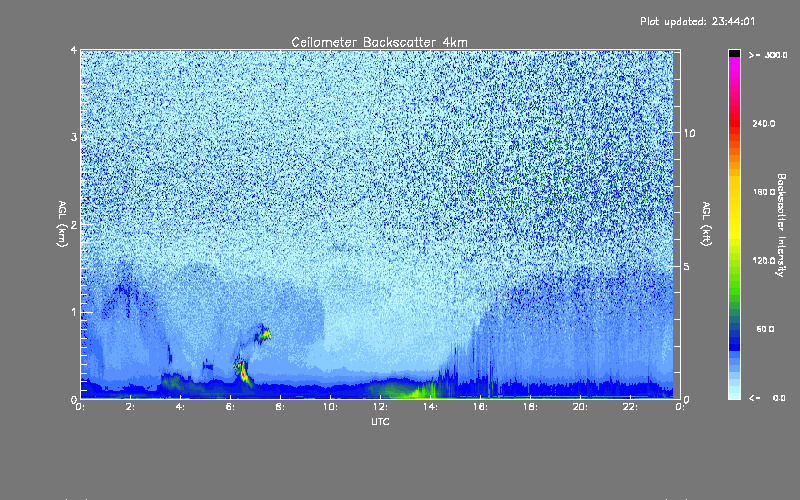This screenshot has width=800, height=500.
Task: Click the light cyan bottom of the colorbar
Action: [x=734, y=392]
